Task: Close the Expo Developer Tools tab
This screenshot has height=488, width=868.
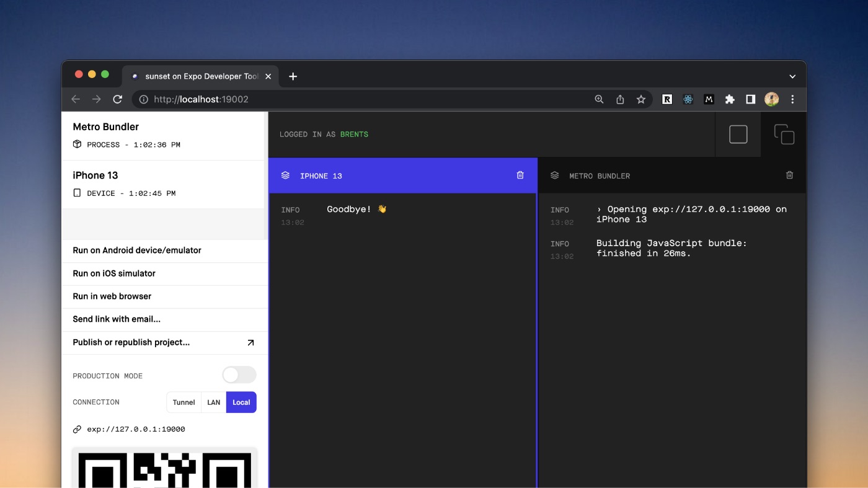Action: [268, 76]
